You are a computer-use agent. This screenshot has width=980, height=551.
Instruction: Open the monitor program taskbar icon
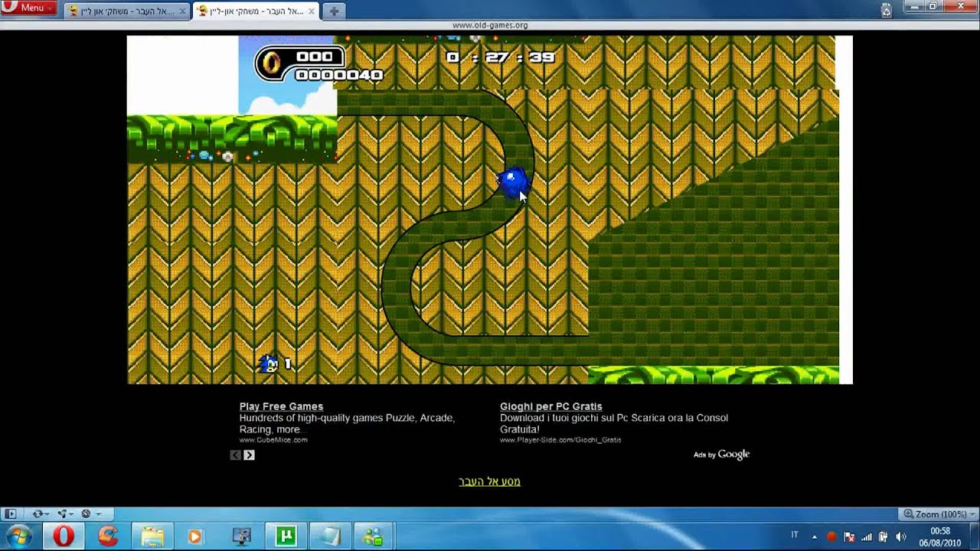[x=241, y=536]
